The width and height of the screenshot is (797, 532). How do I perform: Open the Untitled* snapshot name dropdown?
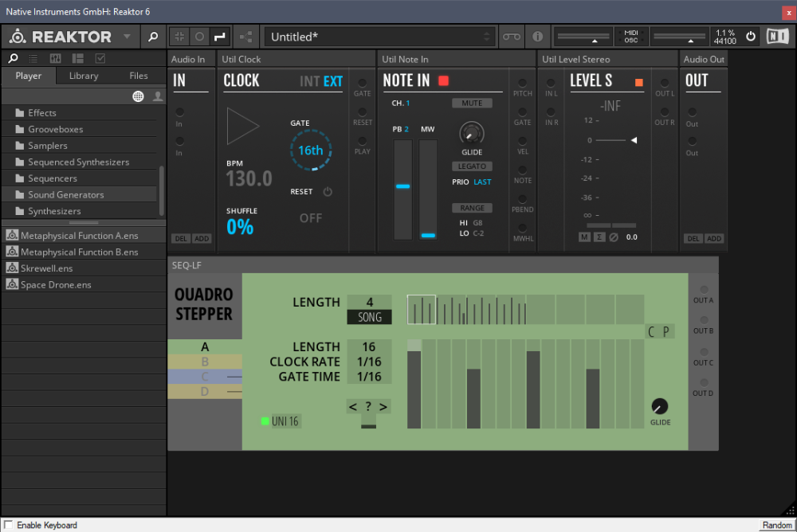pyautogui.click(x=379, y=37)
